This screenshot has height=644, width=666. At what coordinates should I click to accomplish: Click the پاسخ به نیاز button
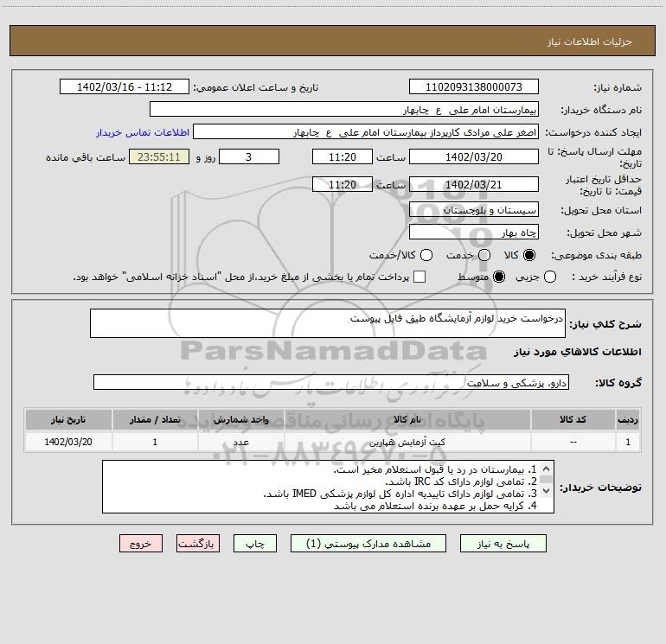503,544
